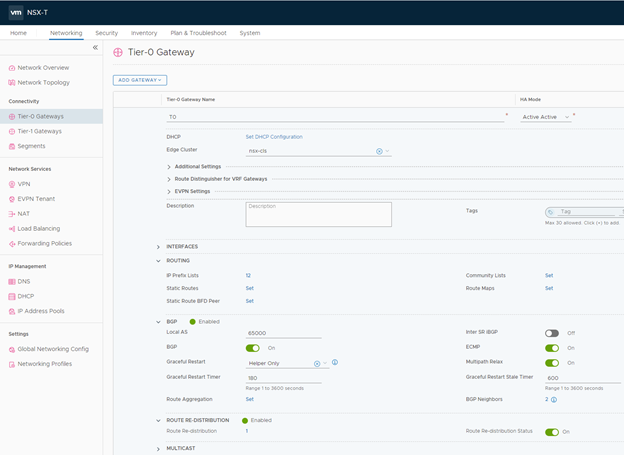Focus the Description text area

tap(318, 215)
